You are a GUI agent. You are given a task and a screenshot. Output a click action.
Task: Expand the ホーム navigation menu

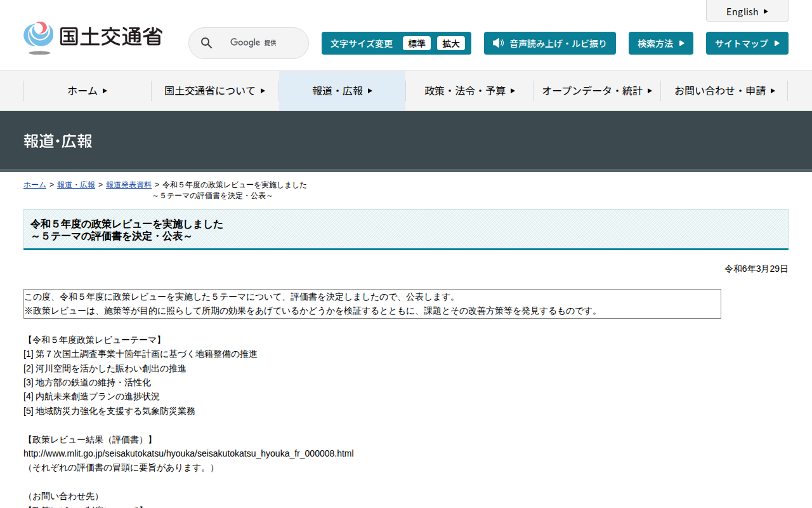[x=88, y=91]
